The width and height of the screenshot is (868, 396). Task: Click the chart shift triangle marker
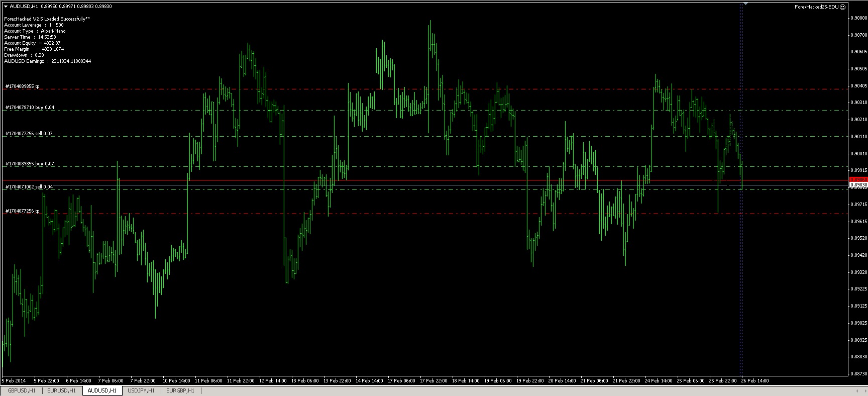(x=745, y=4)
